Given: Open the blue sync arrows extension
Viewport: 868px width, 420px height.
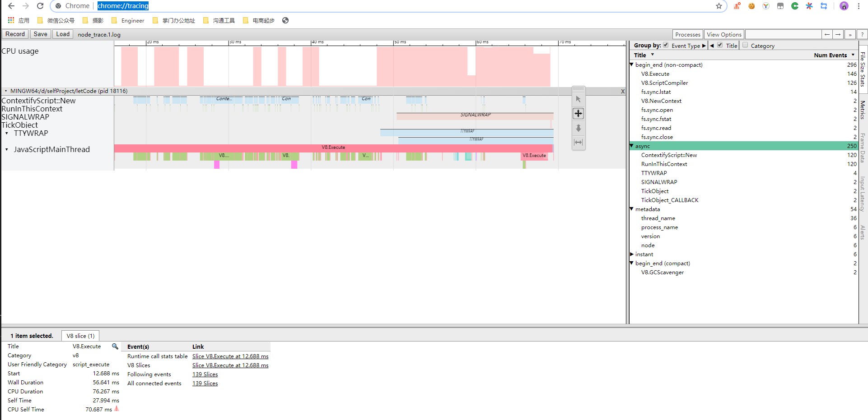Looking at the screenshot, I should click(x=824, y=6).
